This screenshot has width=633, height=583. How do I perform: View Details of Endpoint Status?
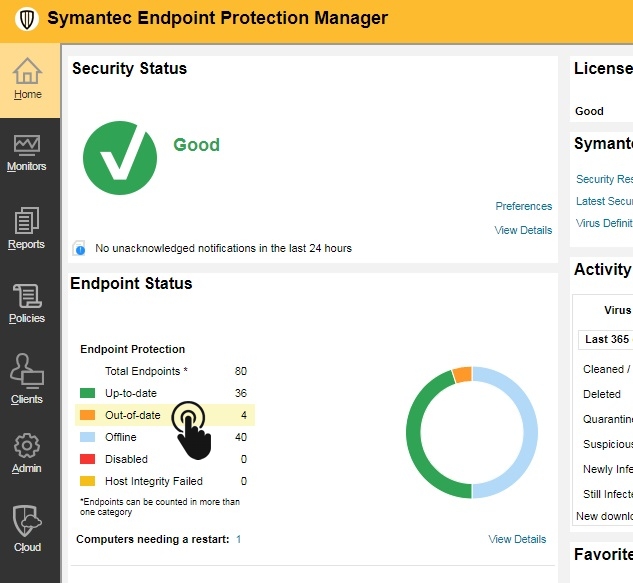tap(517, 539)
